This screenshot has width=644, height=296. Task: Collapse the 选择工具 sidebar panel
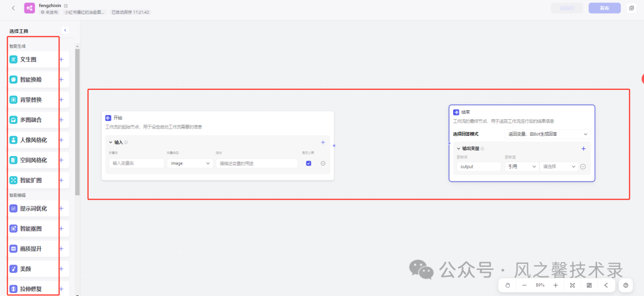point(65,30)
